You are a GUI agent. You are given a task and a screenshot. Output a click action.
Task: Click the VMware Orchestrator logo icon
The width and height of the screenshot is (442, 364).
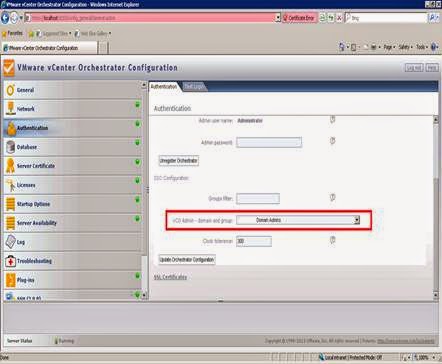pos(9,68)
